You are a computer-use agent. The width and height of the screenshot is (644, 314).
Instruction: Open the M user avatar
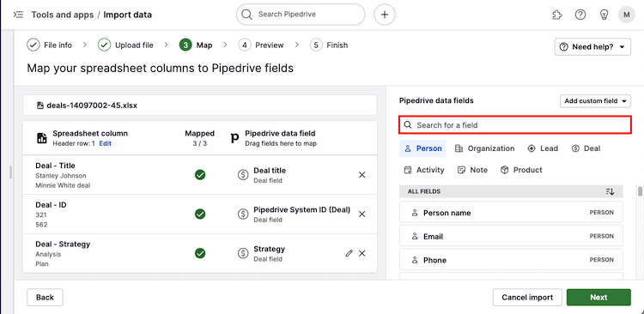(626, 15)
